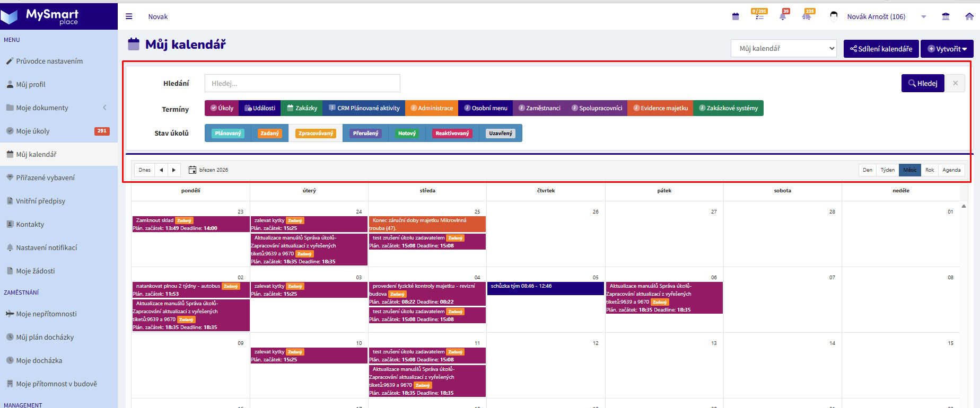The height and width of the screenshot is (408, 980).
Task: Open the double bell icon with 235 badge
Action: (807, 15)
